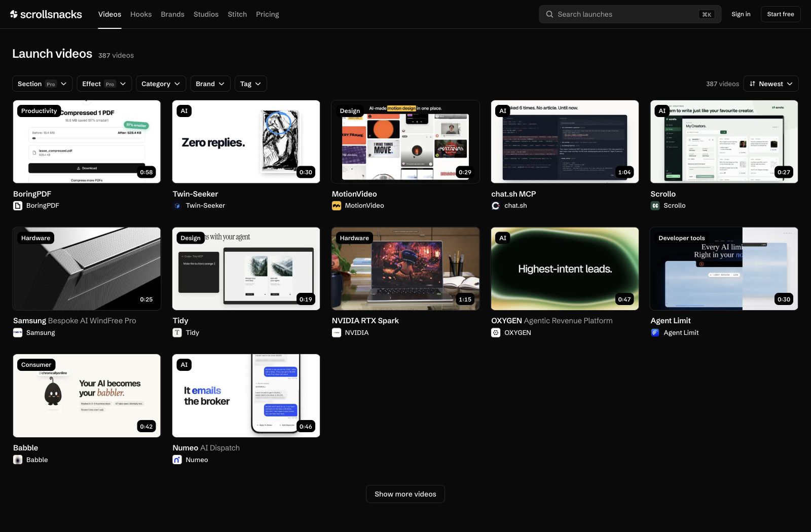
Task: Click the Sign in link
Action: [x=741, y=14]
